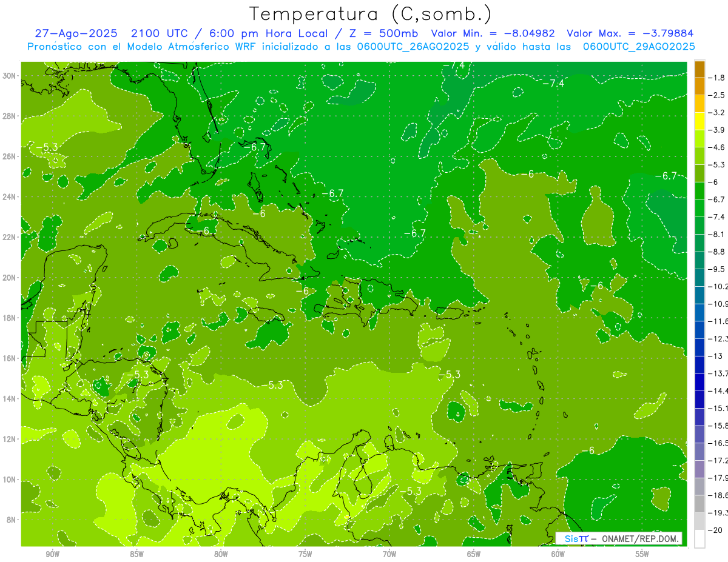Click the '-14.4' legend value
The height and width of the screenshot is (562, 728).
click(x=718, y=391)
